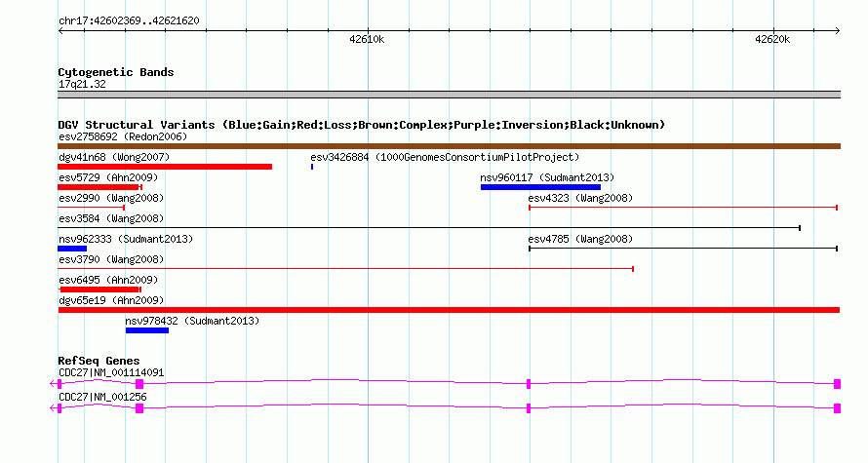Select the red esv6495 loss bar
The image size is (868, 463).
pyautogui.click(x=100, y=289)
